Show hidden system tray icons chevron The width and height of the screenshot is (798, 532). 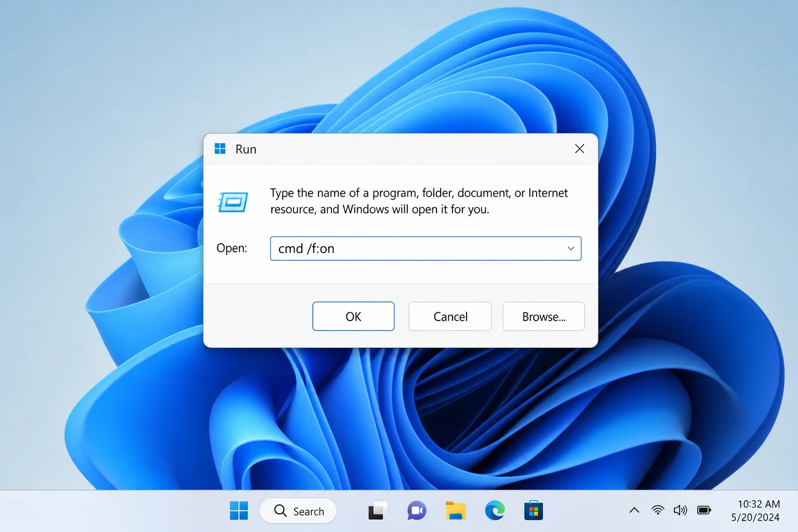(634, 510)
